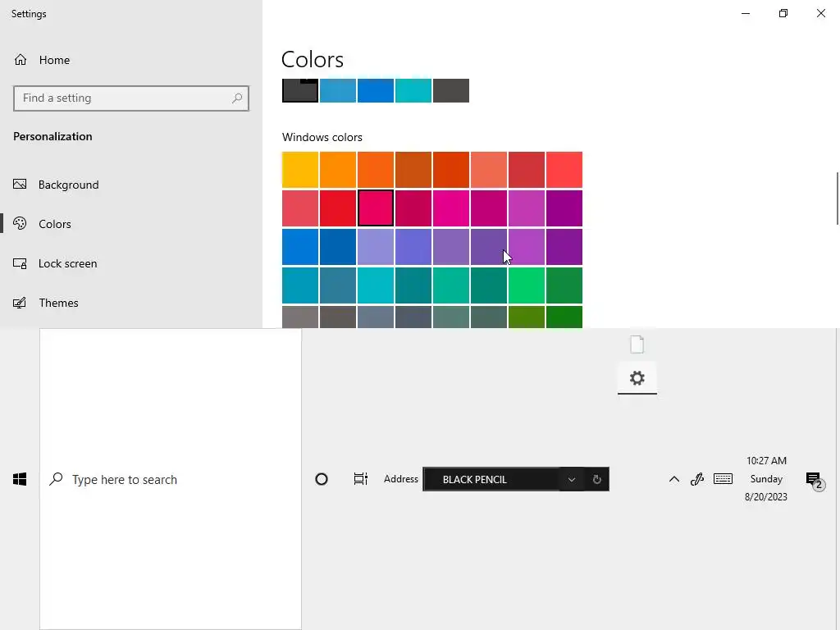Click the Home icon in Settings sidebar
Screen dimensions: 840x630
(x=21, y=60)
